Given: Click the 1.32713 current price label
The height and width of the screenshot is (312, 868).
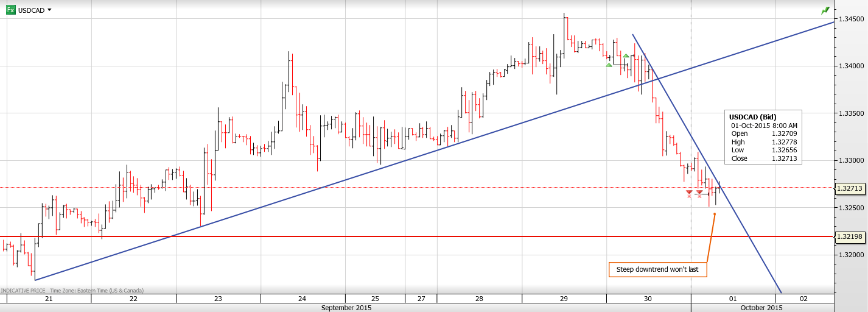Looking at the screenshot, I should coord(850,189).
